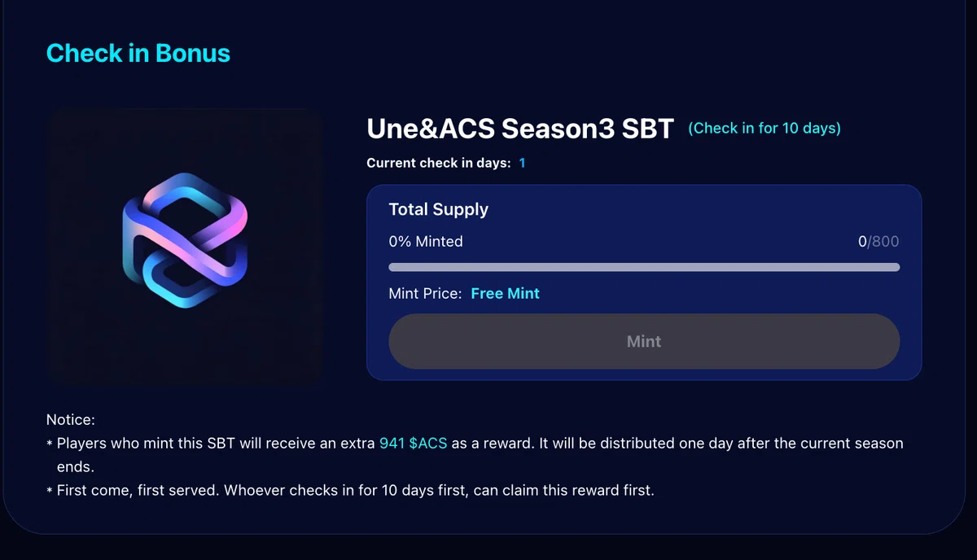Click the 'Check in for 10 days' label
This screenshot has height=560, width=977.
765,128
